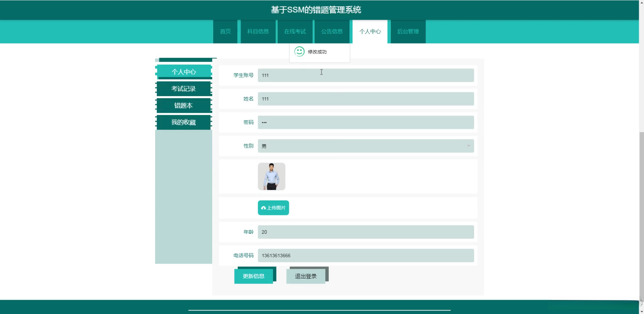Click the 修改成功 notification text

coord(317,52)
